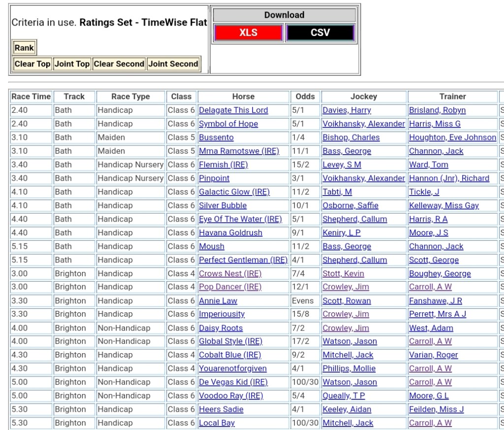Open trainer Varian, Roger link
Image resolution: width=504 pixels, height=430 pixels.
(x=433, y=355)
